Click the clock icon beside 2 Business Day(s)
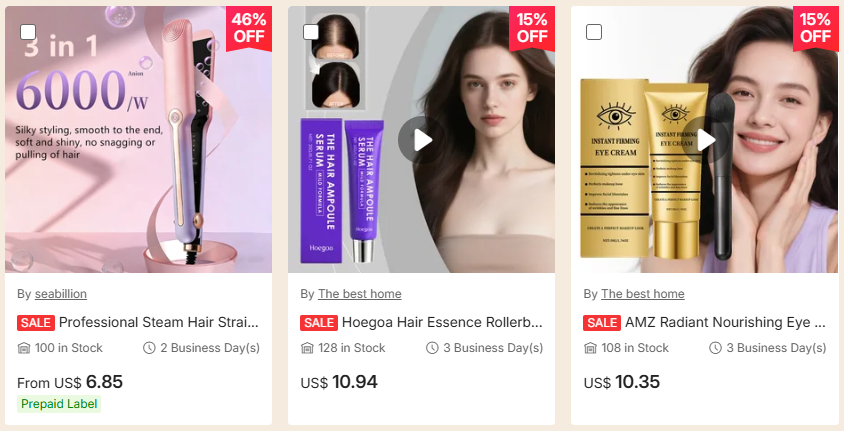 [x=149, y=348]
